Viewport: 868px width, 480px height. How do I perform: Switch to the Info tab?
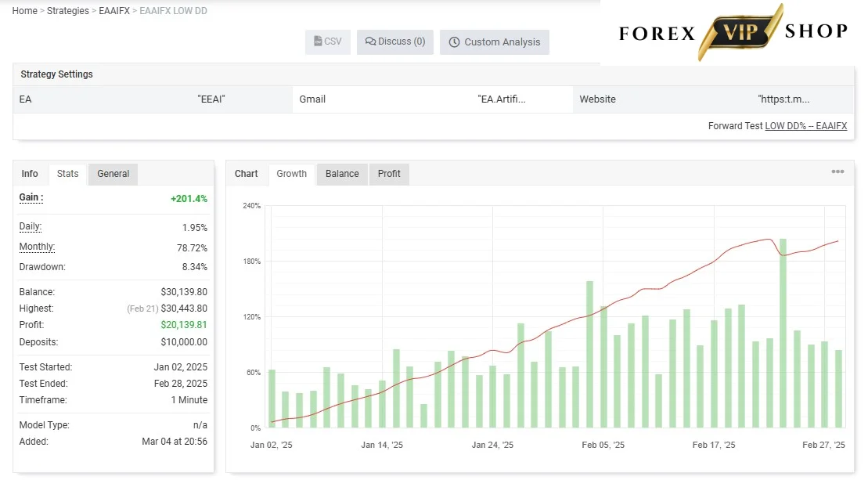30,174
